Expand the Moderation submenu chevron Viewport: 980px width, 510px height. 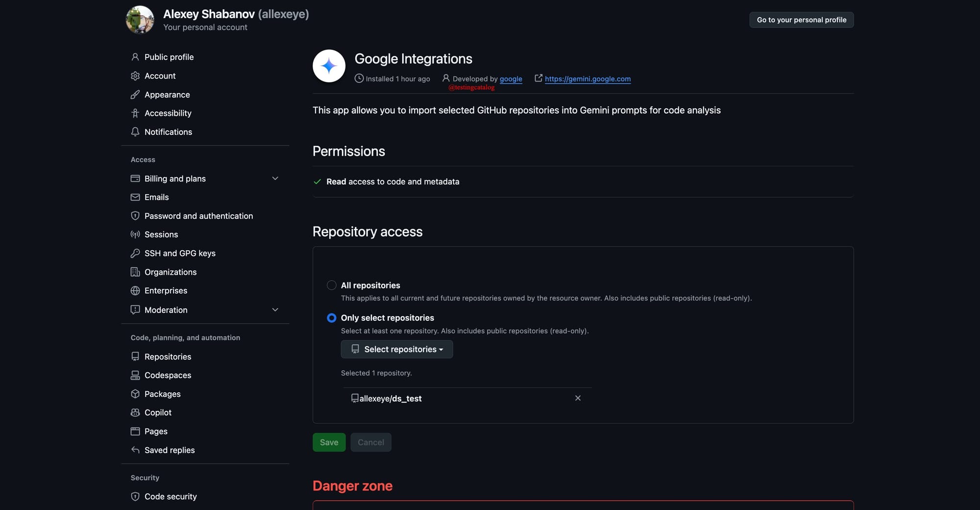click(275, 310)
